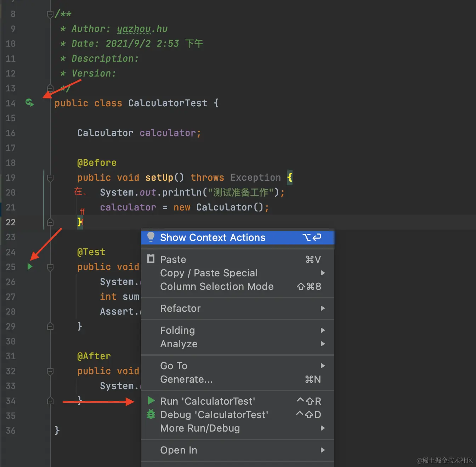Click the CalculatorTest class name on line 14

(168, 103)
